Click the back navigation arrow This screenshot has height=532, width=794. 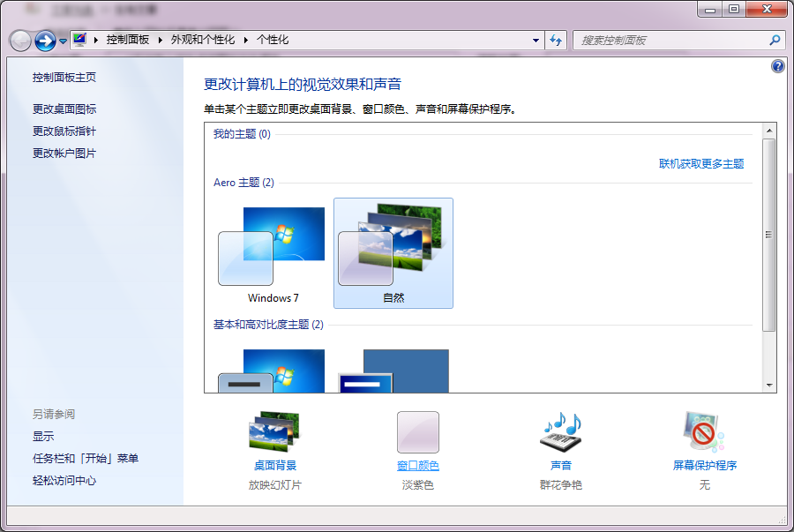18,40
